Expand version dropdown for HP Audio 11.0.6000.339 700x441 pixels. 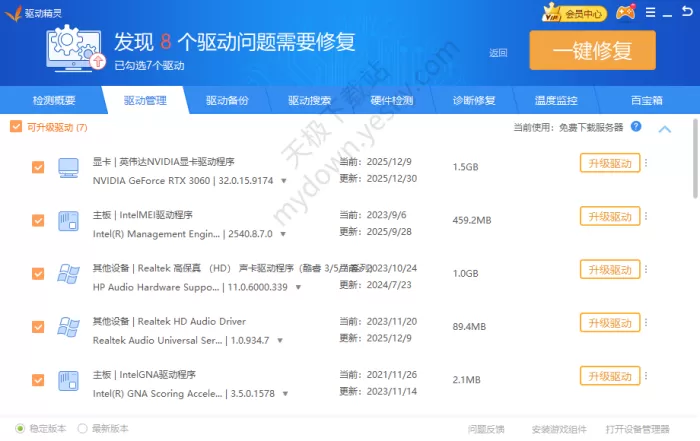[x=298, y=287]
